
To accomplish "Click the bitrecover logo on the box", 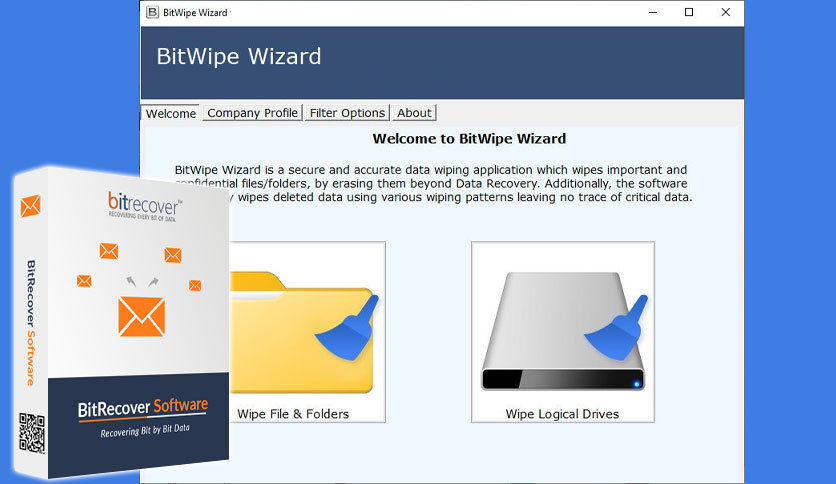I will (x=144, y=206).
